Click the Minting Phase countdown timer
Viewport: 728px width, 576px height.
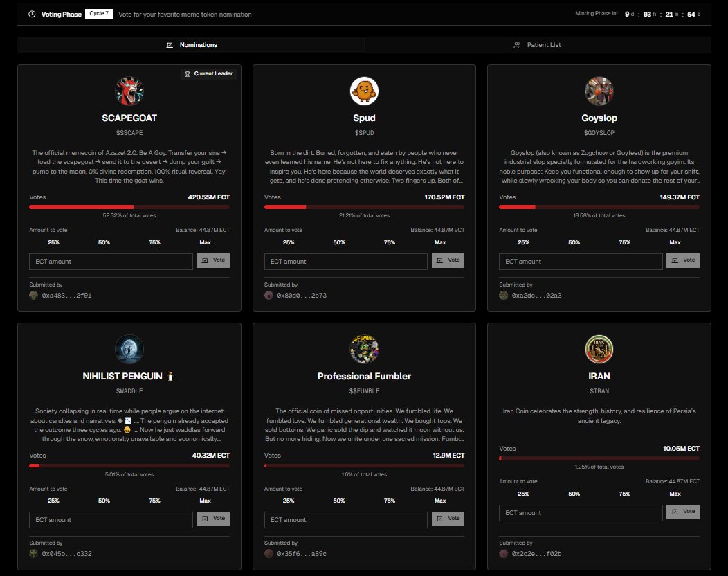[662, 14]
